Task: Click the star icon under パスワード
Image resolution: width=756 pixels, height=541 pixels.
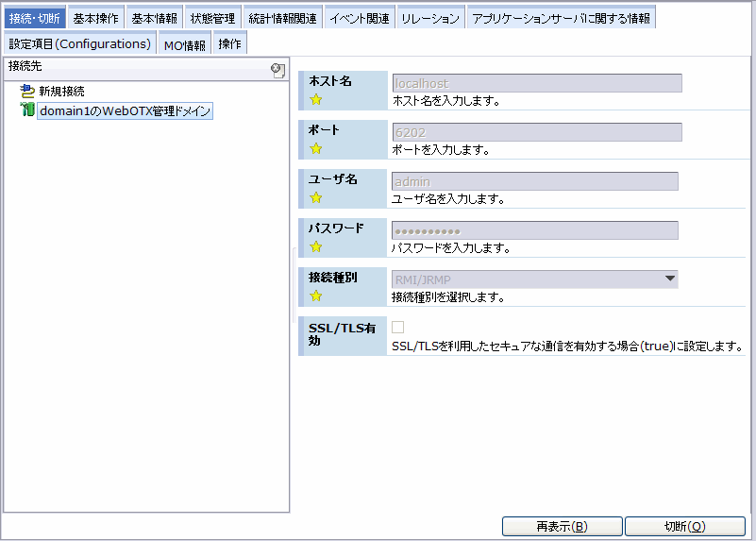Action: pos(316,246)
